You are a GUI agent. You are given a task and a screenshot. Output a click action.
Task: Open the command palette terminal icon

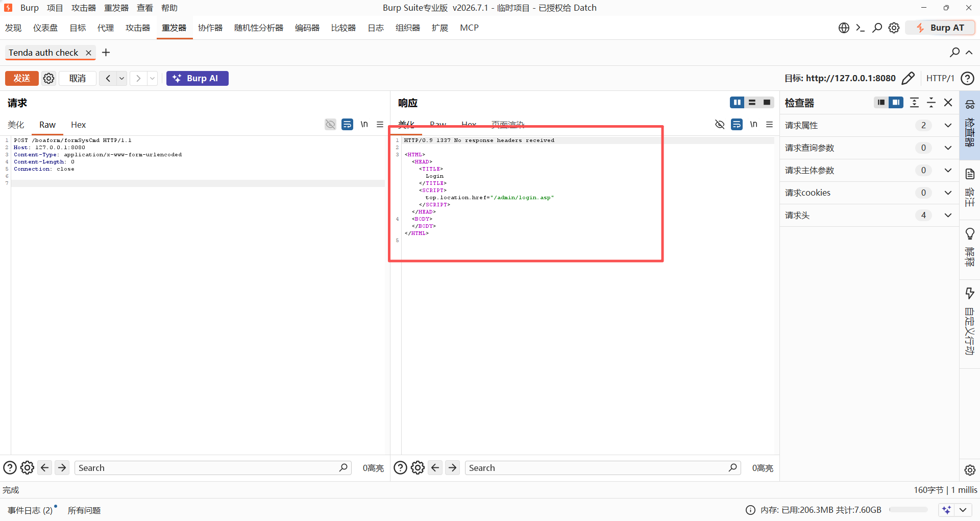861,28
